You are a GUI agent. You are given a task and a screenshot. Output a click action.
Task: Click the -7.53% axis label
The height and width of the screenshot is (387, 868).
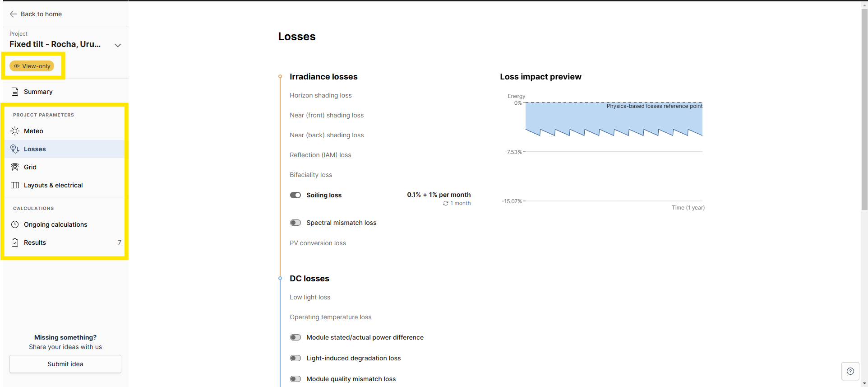513,152
